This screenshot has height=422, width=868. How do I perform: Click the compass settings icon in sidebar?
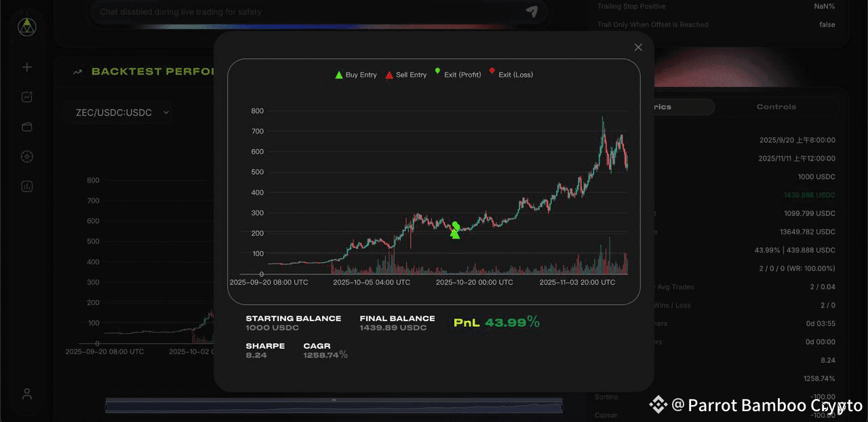(x=26, y=156)
